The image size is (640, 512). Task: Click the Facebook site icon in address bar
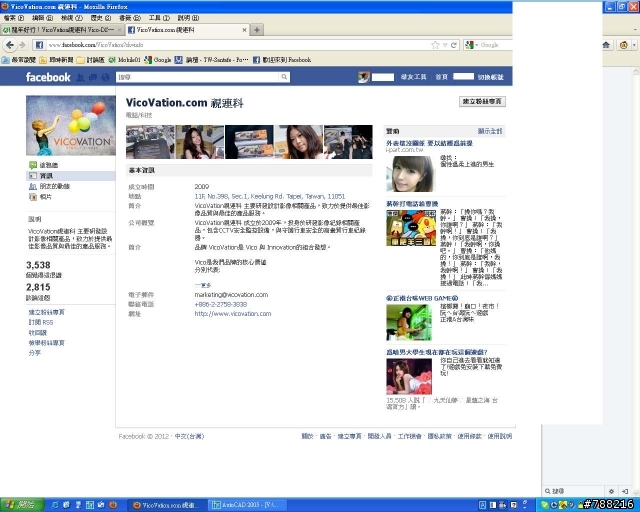(39, 45)
